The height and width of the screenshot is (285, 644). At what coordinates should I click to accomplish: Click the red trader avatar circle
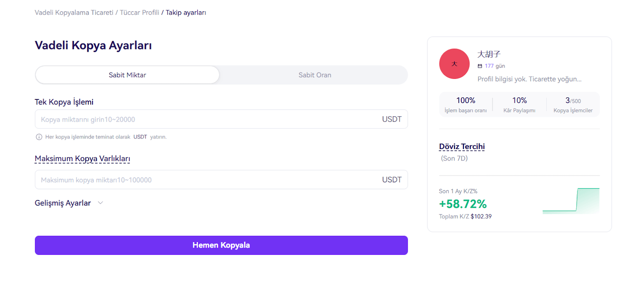(454, 64)
